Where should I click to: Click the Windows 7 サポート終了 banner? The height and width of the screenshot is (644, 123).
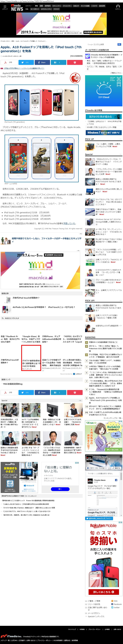(x=103, y=133)
